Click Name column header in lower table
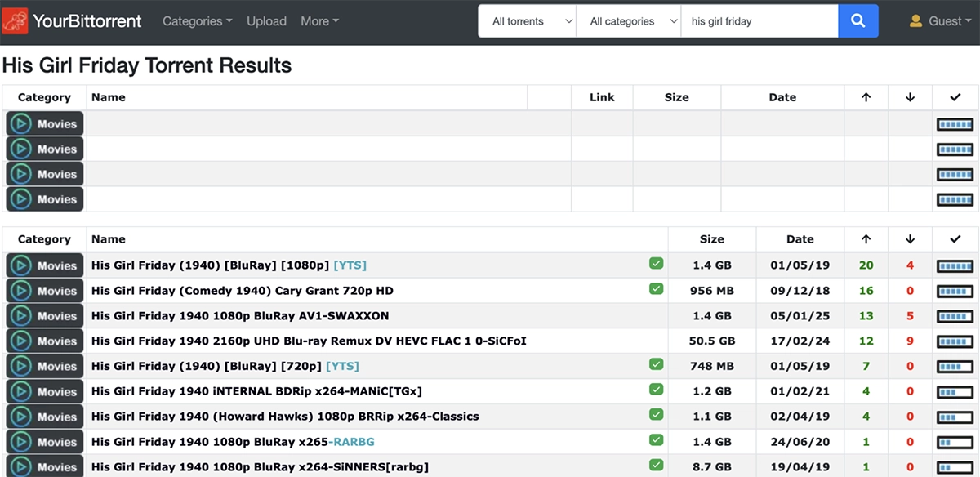The width and height of the screenshot is (980, 477). (x=109, y=239)
